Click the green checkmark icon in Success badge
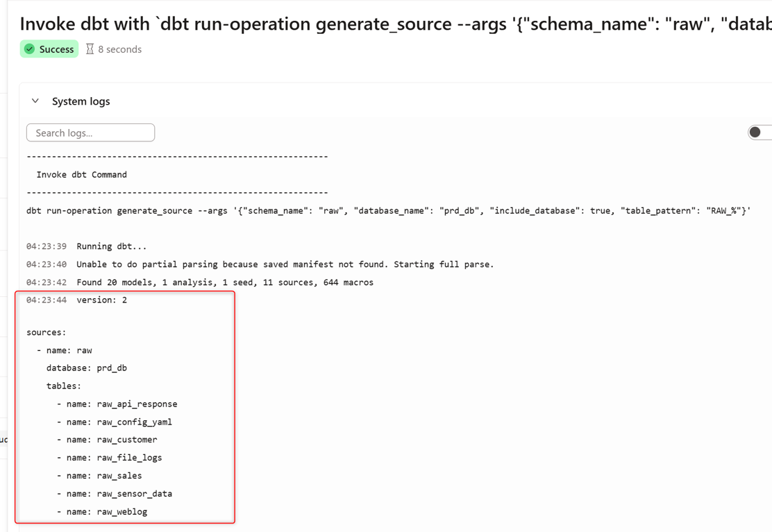The height and width of the screenshot is (532, 772). (30, 49)
